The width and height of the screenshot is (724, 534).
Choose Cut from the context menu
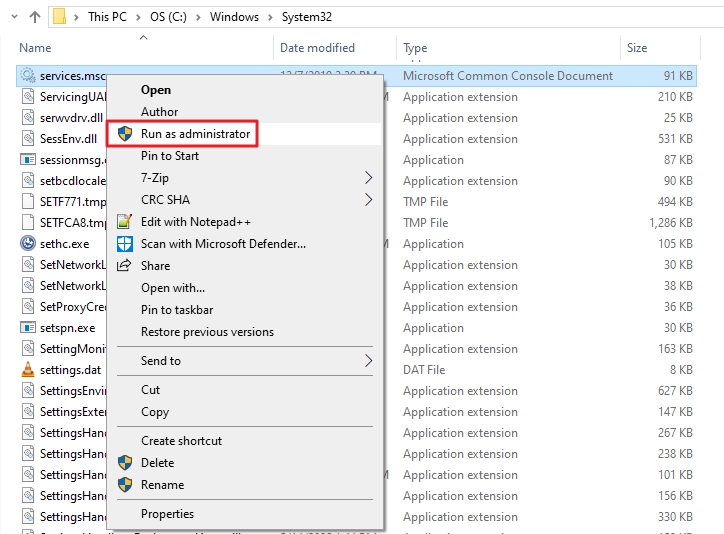(x=151, y=390)
